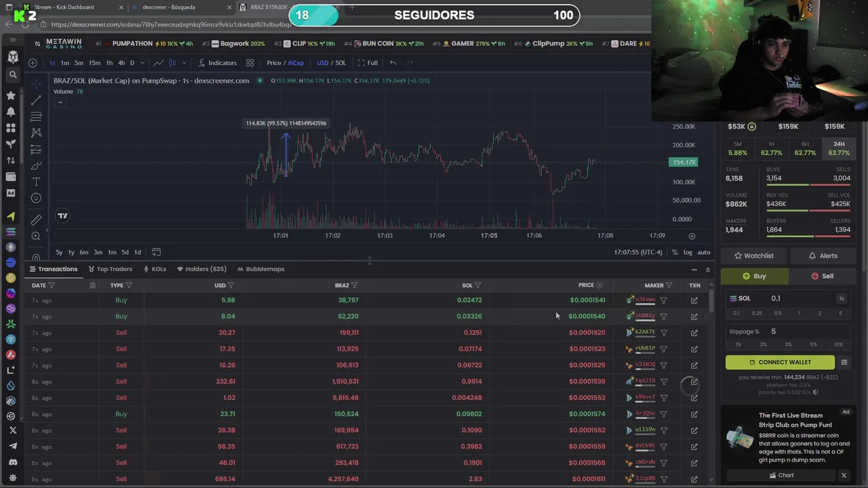Screen dimensions: 868x488
Task: Open USD column filter
Action: tap(231, 285)
